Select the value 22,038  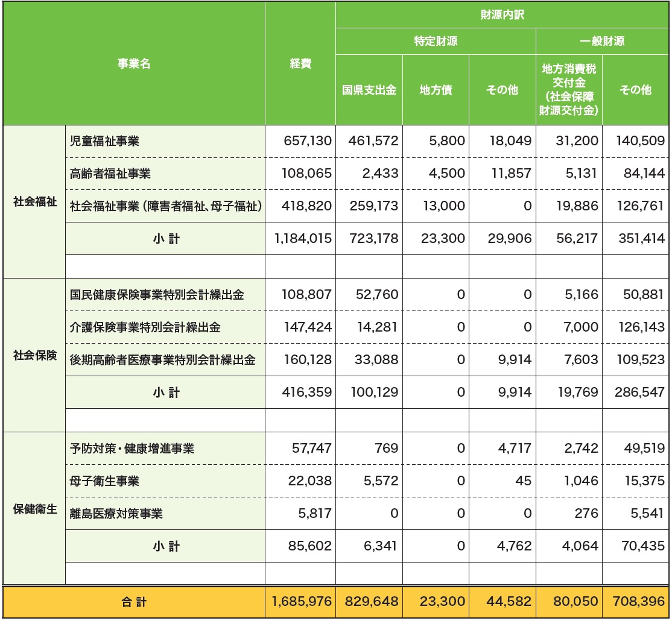click(310, 481)
